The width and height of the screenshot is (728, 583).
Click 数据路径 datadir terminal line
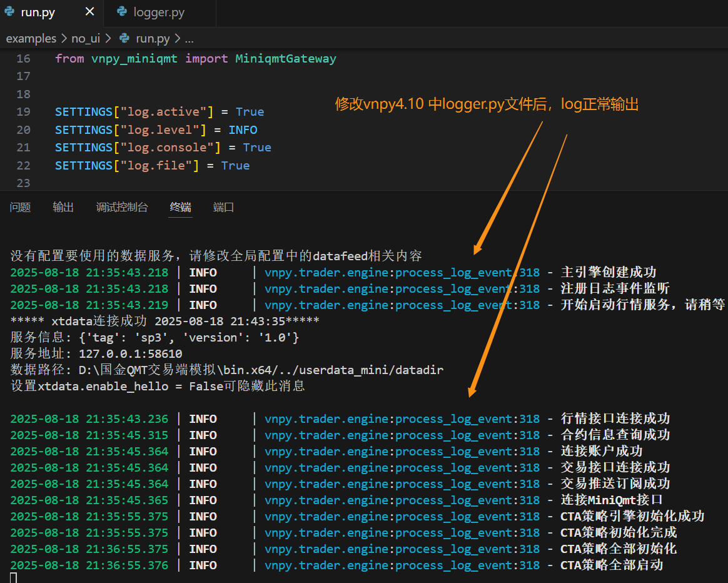click(227, 370)
